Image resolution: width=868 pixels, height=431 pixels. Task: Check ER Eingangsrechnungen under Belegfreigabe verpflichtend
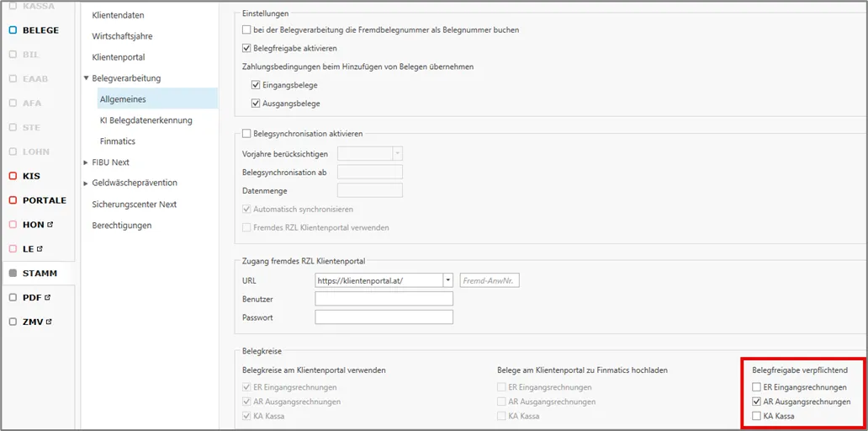coord(757,387)
